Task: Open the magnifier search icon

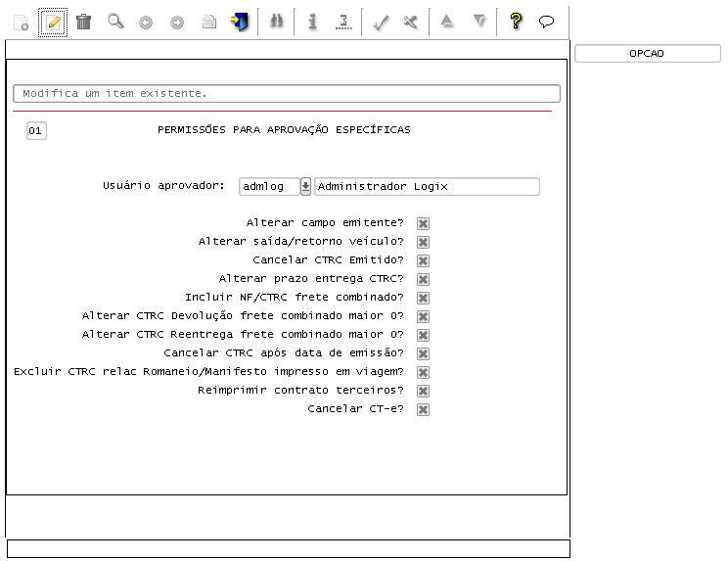Action: click(115, 22)
